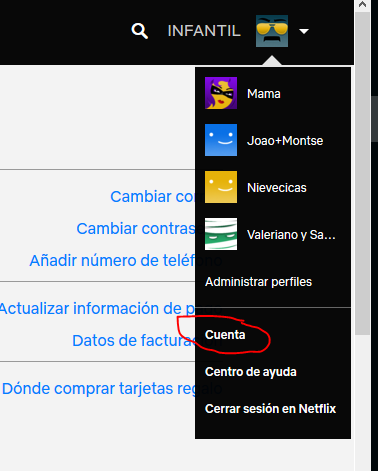Click the Cambiar co... link
This screenshot has height=471, width=378.
[153, 197]
